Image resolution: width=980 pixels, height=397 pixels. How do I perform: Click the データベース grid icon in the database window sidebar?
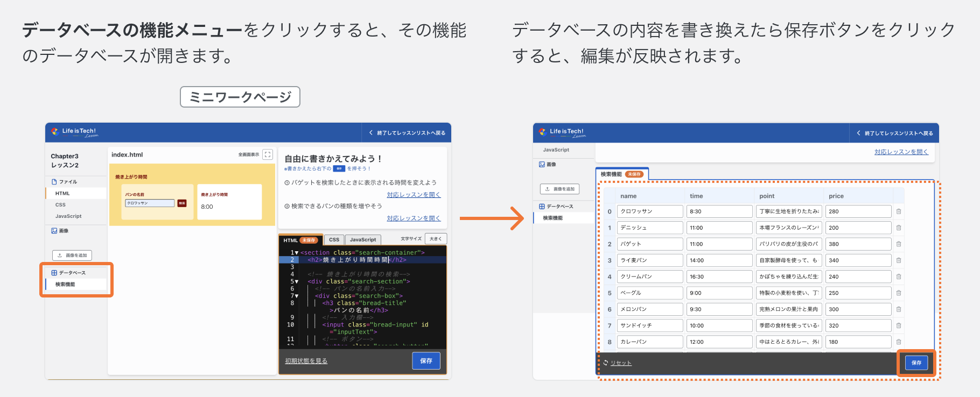tap(542, 207)
